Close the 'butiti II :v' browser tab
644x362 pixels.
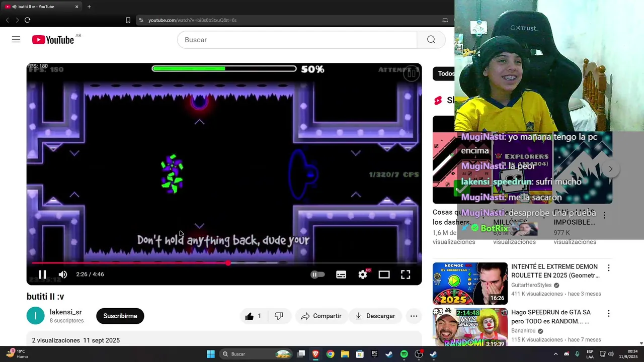[76, 7]
